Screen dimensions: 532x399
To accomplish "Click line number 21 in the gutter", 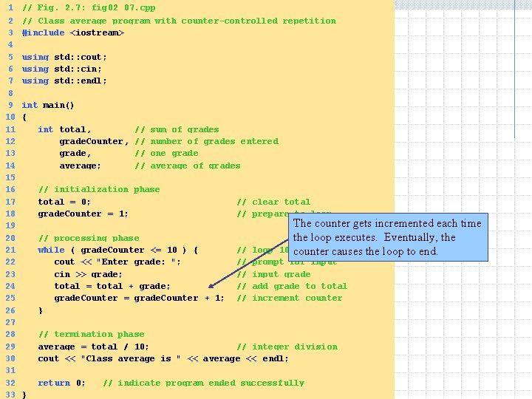I will coord(10,250).
